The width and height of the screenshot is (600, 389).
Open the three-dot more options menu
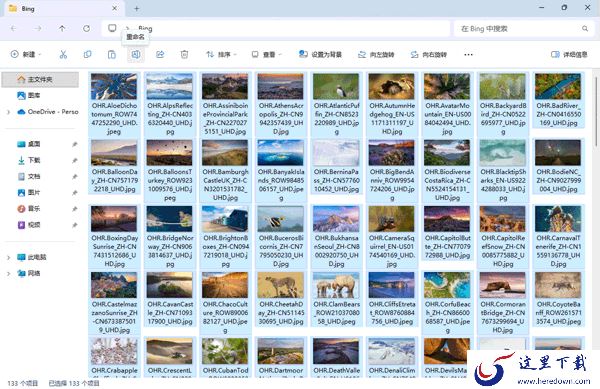[x=468, y=54]
